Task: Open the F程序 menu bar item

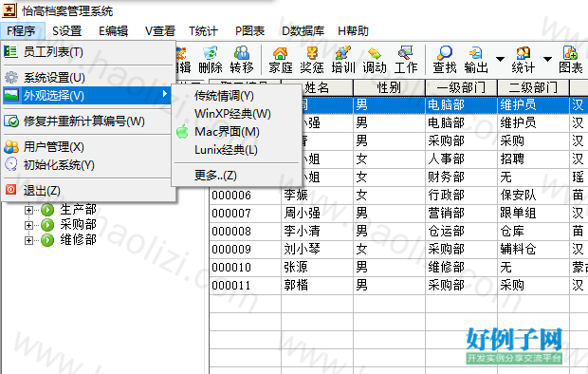Action: pos(22,30)
